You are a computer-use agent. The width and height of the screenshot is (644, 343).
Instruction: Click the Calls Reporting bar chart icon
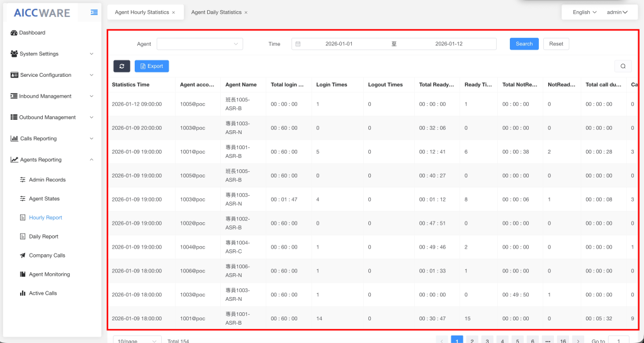coord(14,138)
